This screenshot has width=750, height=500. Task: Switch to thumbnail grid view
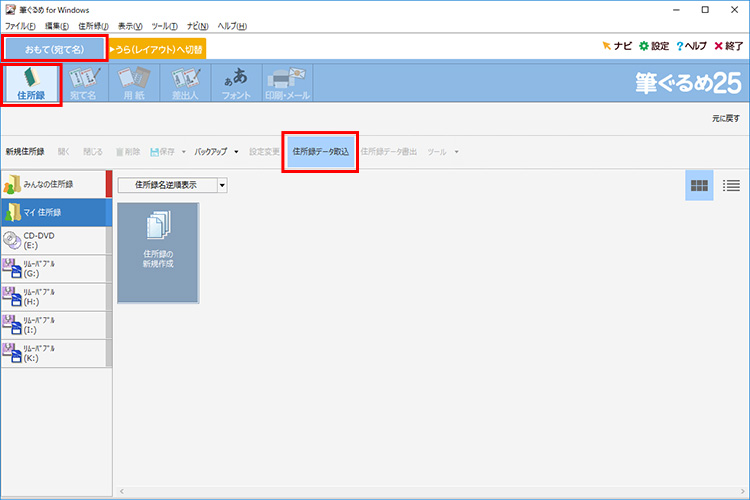coord(699,185)
